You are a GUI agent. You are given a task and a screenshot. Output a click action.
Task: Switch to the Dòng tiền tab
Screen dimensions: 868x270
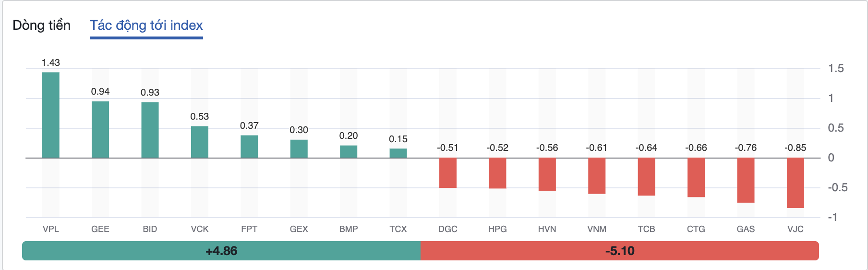coord(41,25)
